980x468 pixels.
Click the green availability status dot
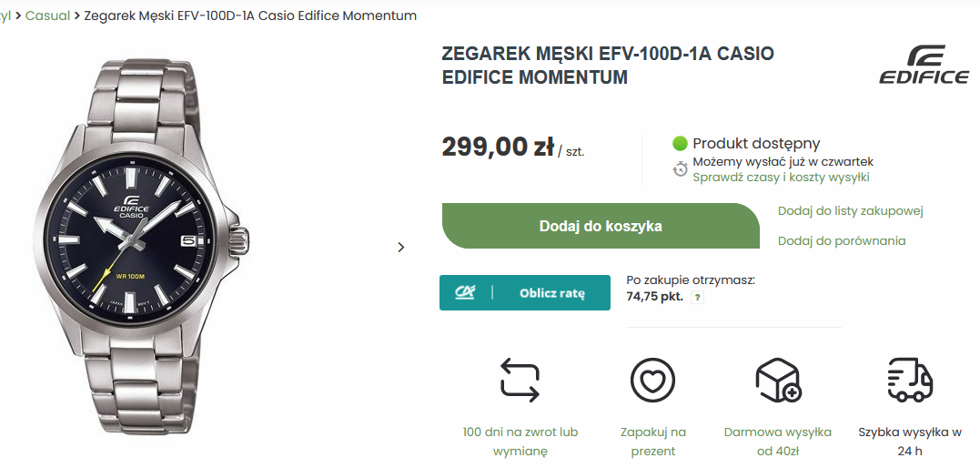[x=680, y=143]
